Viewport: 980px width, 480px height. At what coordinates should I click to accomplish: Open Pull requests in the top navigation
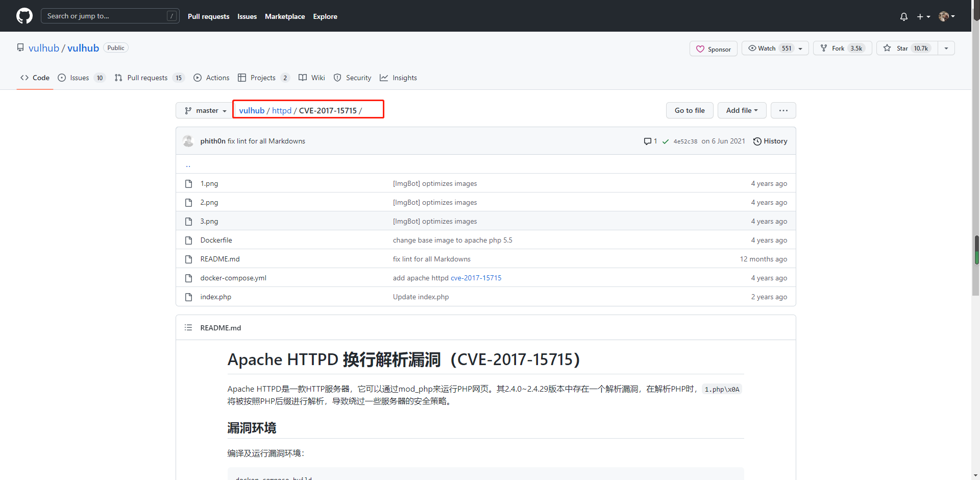coord(208,16)
